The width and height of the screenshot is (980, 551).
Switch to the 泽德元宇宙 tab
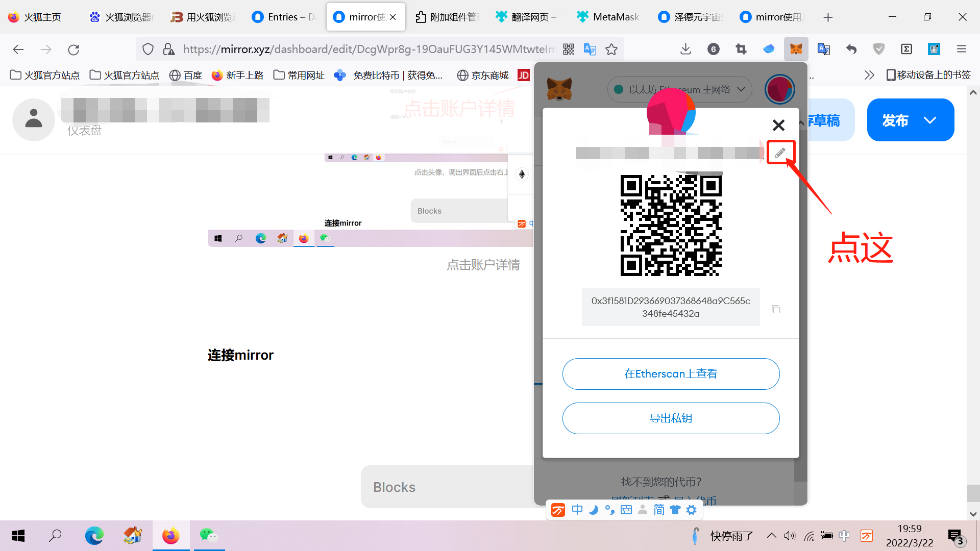691,17
